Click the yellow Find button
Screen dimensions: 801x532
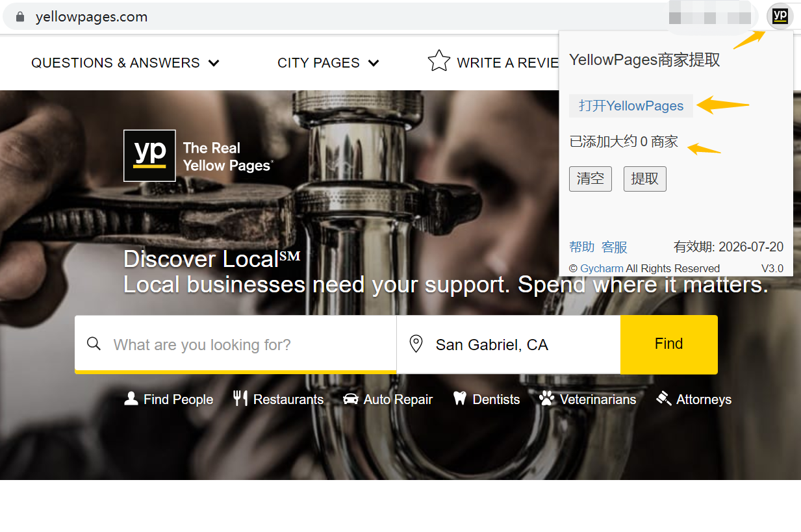669,344
